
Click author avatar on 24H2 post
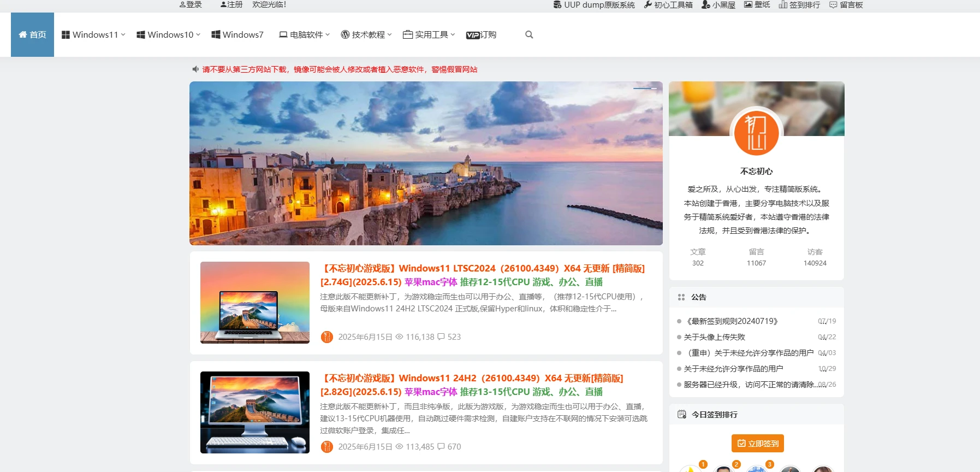point(327,447)
